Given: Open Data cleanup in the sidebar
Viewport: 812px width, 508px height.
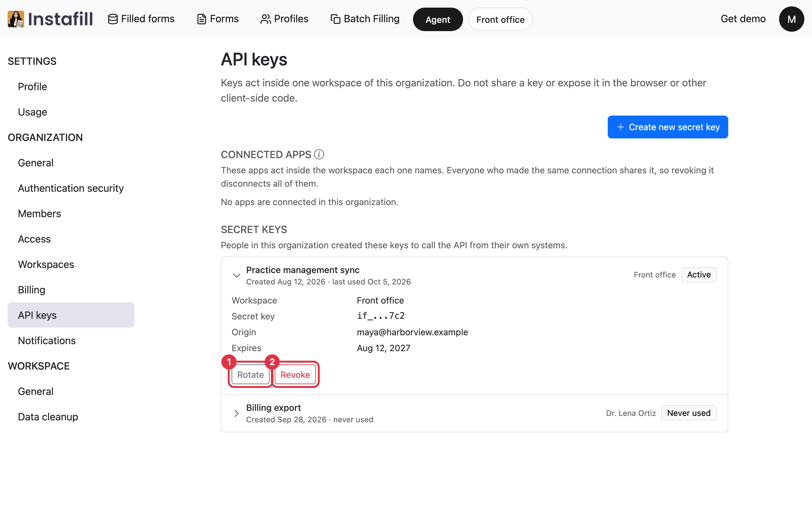Looking at the screenshot, I should click(71, 417).
